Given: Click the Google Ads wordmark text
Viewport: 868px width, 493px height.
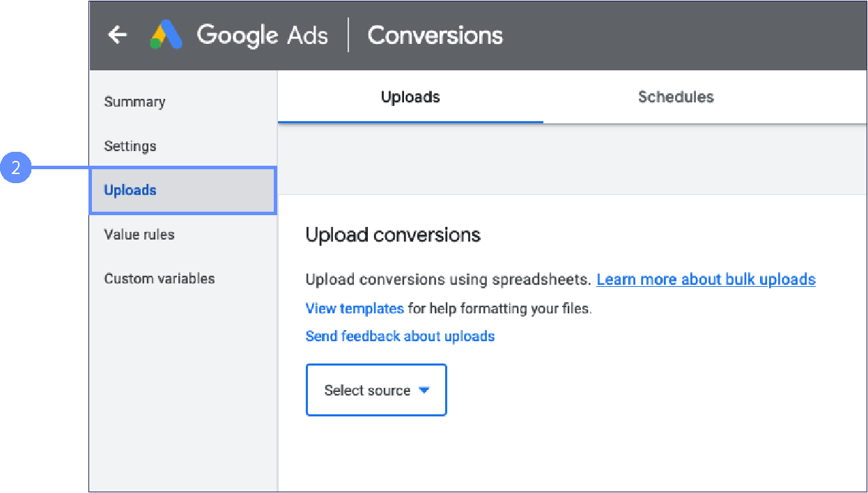Looking at the screenshot, I should tap(262, 35).
